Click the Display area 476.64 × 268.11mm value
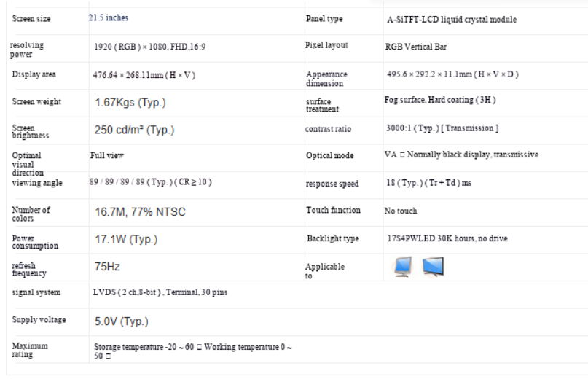The image size is (588, 379). pos(144,75)
